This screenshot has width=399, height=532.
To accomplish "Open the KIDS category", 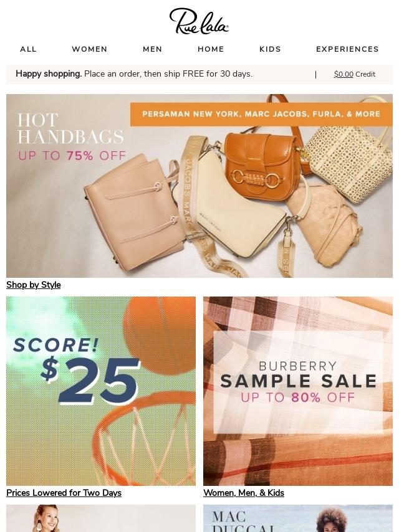I will [271, 49].
